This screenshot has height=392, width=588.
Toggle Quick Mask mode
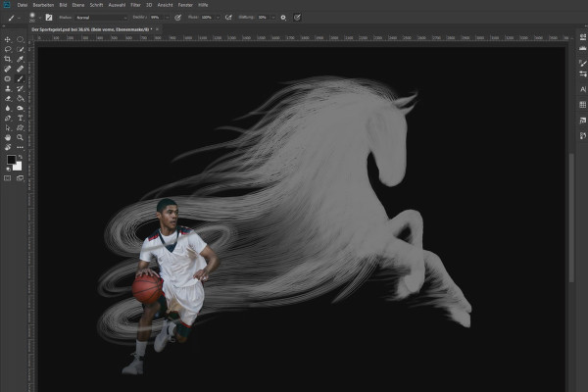tap(8, 178)
